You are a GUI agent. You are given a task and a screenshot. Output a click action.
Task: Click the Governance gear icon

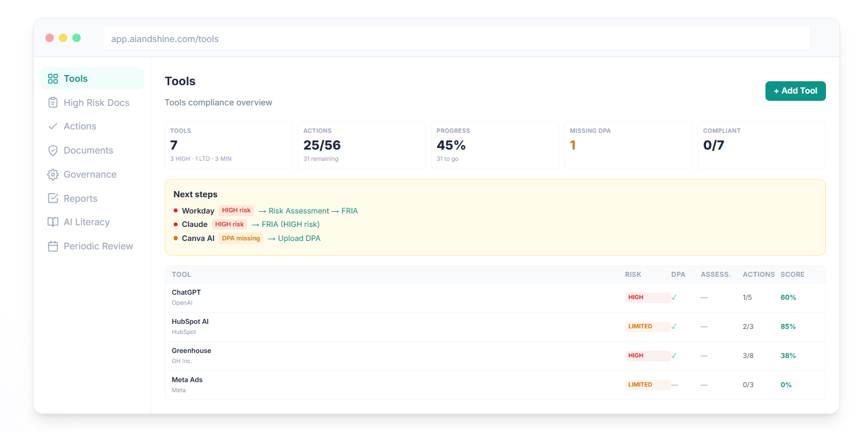53,174
